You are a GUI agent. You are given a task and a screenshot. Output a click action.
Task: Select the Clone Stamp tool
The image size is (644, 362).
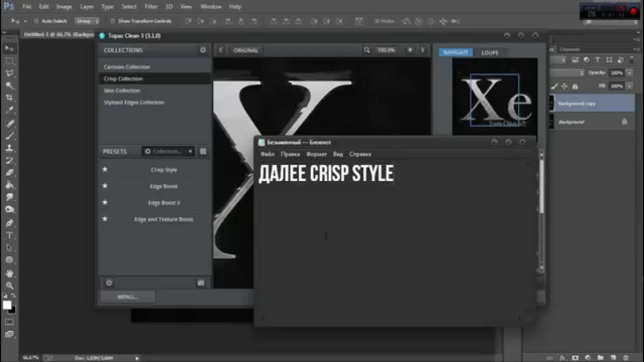click(x=10, y=148)
